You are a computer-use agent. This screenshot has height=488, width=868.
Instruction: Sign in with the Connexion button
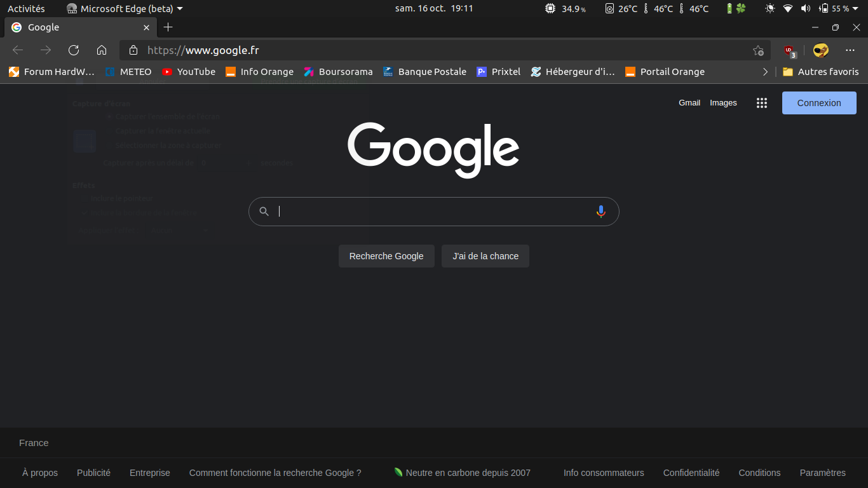click(819, 103)
